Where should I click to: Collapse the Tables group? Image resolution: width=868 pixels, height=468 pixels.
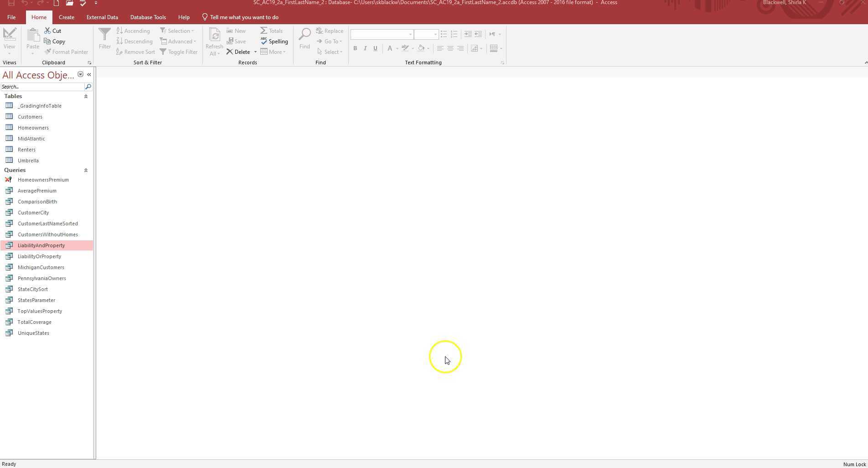(x=86, y=96)
